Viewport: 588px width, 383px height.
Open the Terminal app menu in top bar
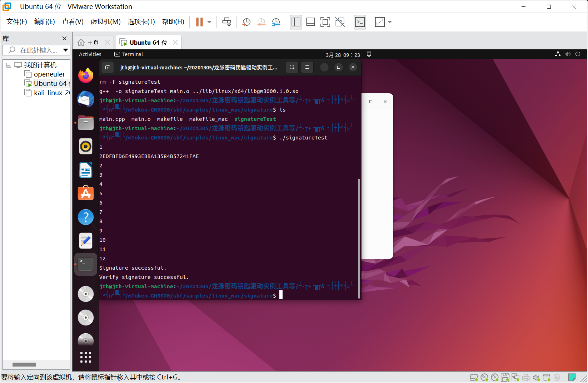tap(129, 54)
